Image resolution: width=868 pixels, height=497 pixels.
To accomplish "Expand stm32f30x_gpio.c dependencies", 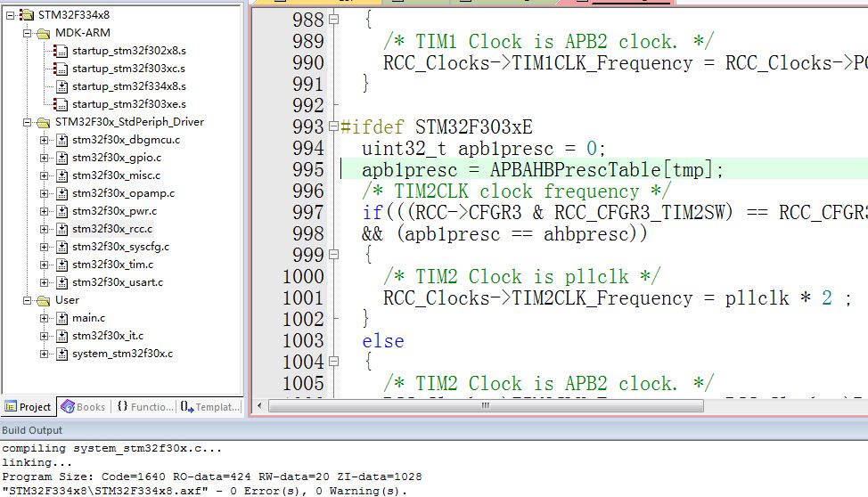I will [x=45, y=158].
